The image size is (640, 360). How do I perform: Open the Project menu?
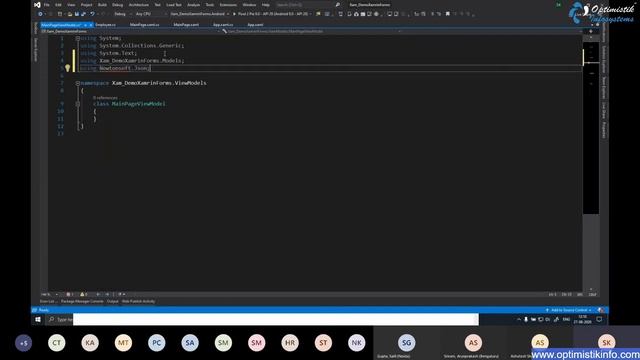pyautogui.click(x=87, y=5)
